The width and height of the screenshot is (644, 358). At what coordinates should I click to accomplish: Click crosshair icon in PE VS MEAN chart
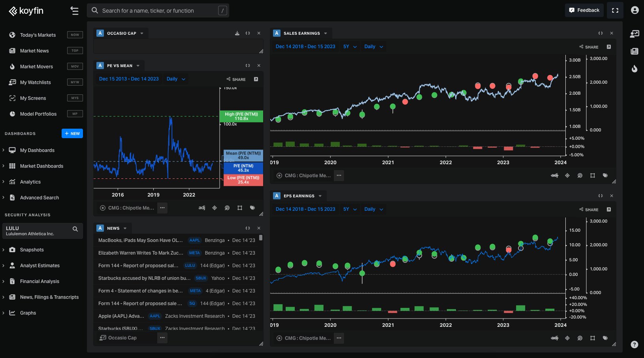point(215,208)
